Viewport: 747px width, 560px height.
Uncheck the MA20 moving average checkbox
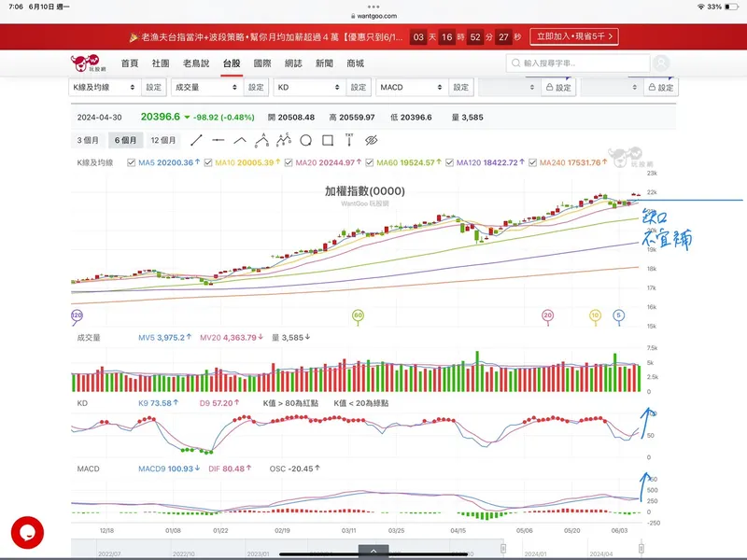289,162
